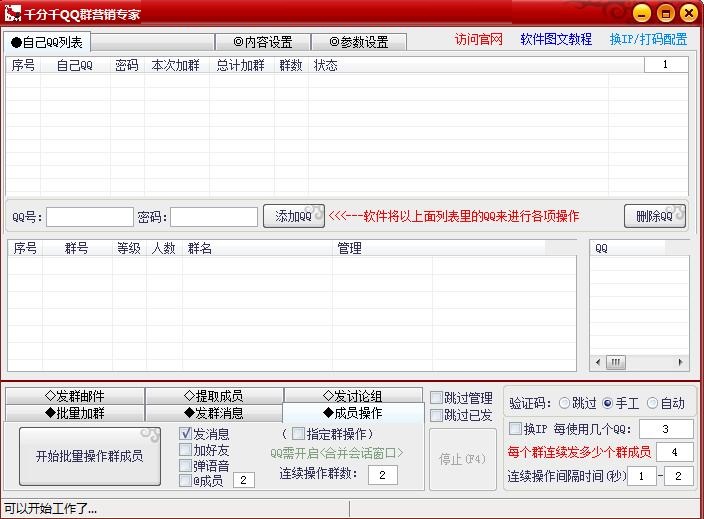Open the 参数设置 tab
Image resolution: width=704 pixels, height=519 pixels.
coord(359,42)
